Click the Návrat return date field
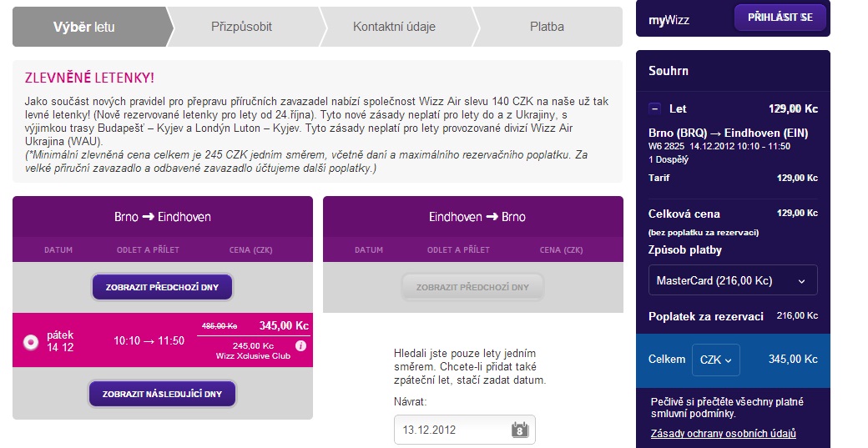This screenshot has height=448, width=868. [455, 430]
